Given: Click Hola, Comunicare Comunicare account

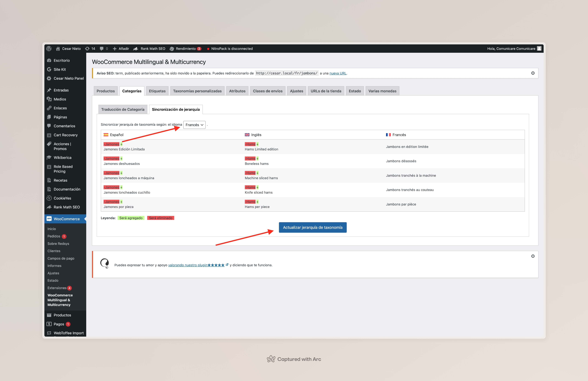Looking at the screenshot, I should (x=511, y=49).
